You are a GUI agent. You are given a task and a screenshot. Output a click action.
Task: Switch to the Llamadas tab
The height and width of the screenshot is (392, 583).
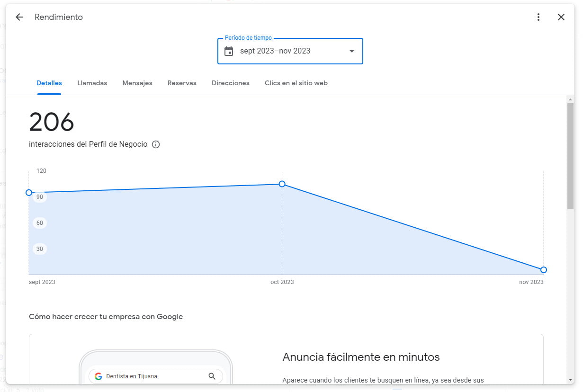(x=92, y=83)
